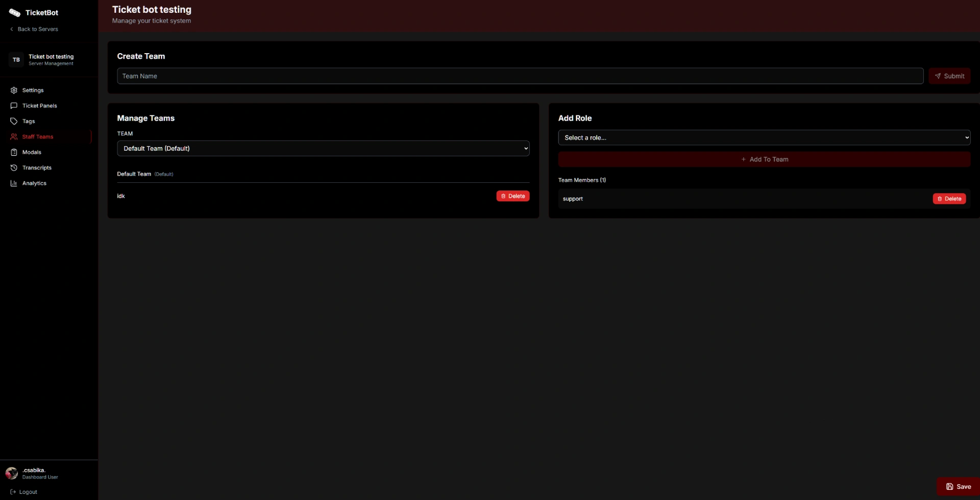Open the Team selection dropdown
980x500 pixels.
pyautogui.click(x=323, y=149)
